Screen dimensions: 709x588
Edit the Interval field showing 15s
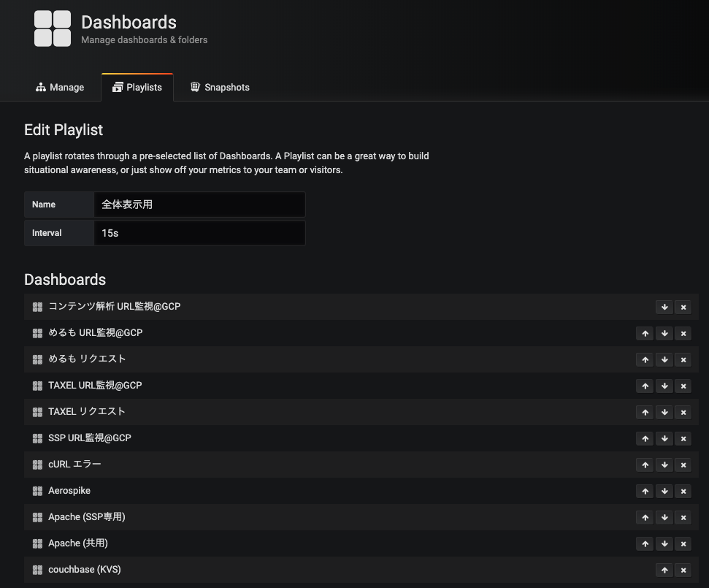(x=199, y=233)
